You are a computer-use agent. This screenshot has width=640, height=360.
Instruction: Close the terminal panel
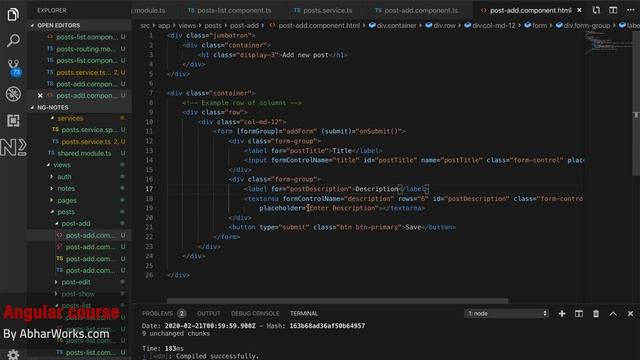[630, 313]
